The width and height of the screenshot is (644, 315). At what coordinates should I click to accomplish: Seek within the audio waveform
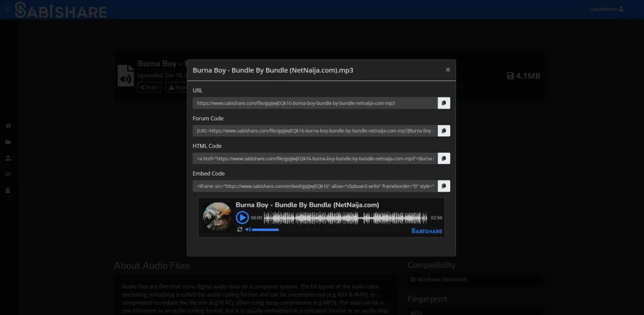pyautogui.click(x=345, y=218)
